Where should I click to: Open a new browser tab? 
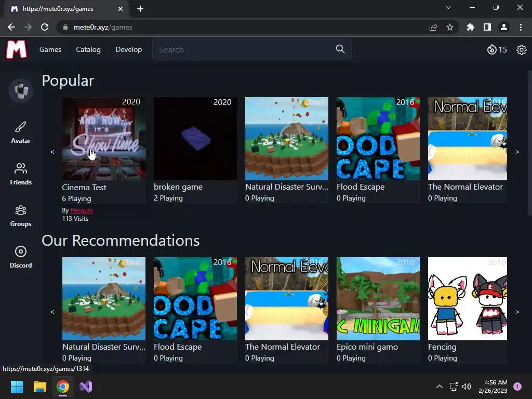pyautogui.click(x=140, y=9)
